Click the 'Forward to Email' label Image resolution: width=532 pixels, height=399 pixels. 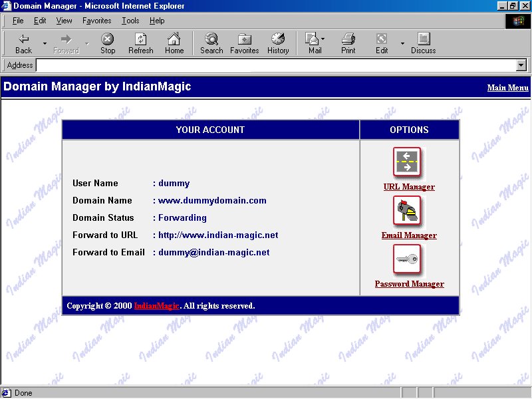108,253
